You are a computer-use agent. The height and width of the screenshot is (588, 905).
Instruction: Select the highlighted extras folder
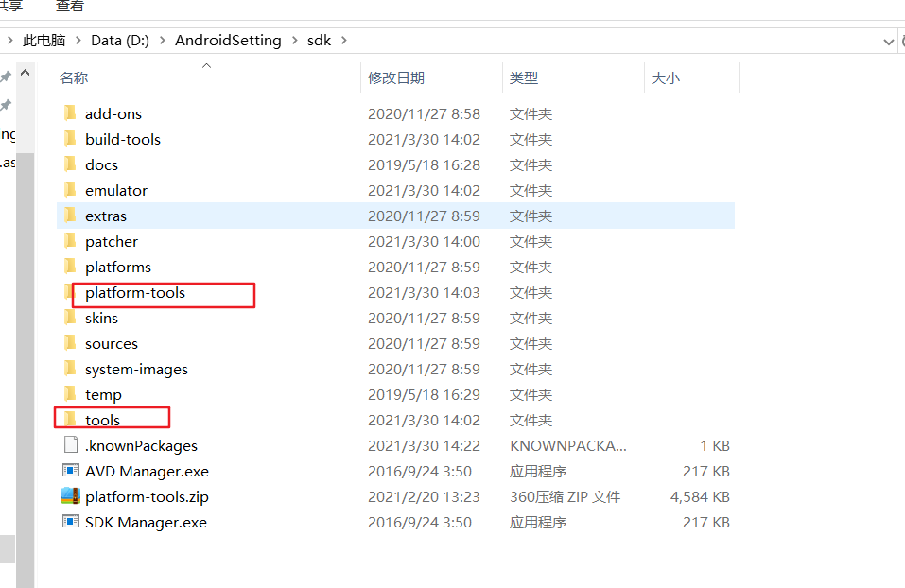click(105, 216)
